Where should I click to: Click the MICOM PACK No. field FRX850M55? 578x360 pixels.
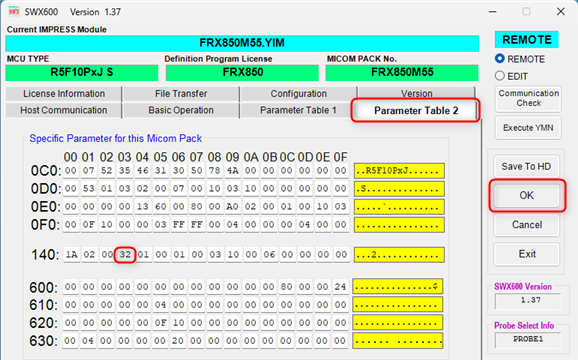click(402, 72)
